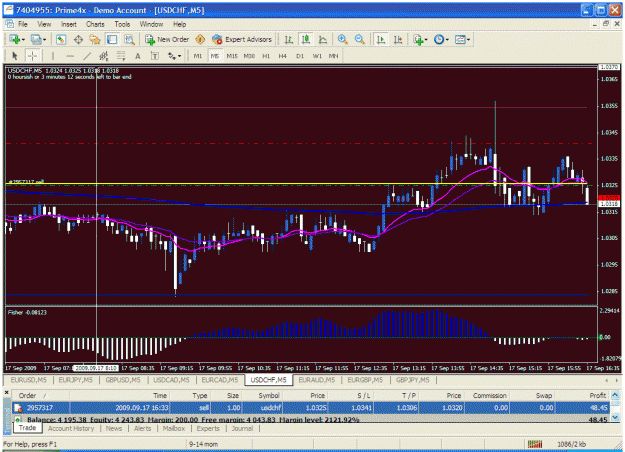The image size is (625, 452).
Task: Open the Charts menu
Action: (x=95, y=24)
